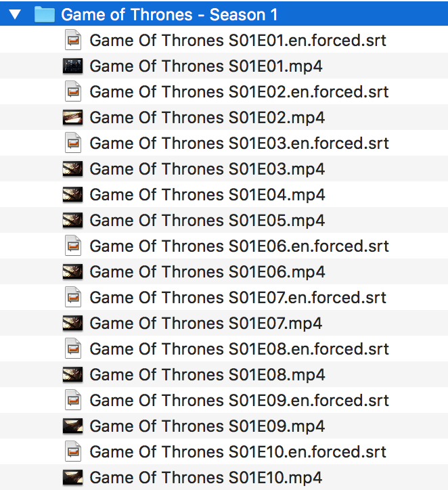Collapse the Game of Thrones - Season 1 folder

click(16, 14)
